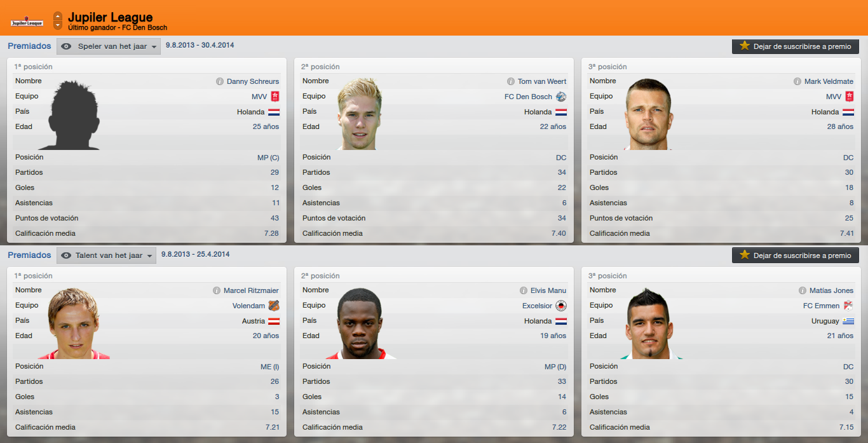868x443 pixels.
Task: Click Excelsior club badge icon
Action: [561, 306]
